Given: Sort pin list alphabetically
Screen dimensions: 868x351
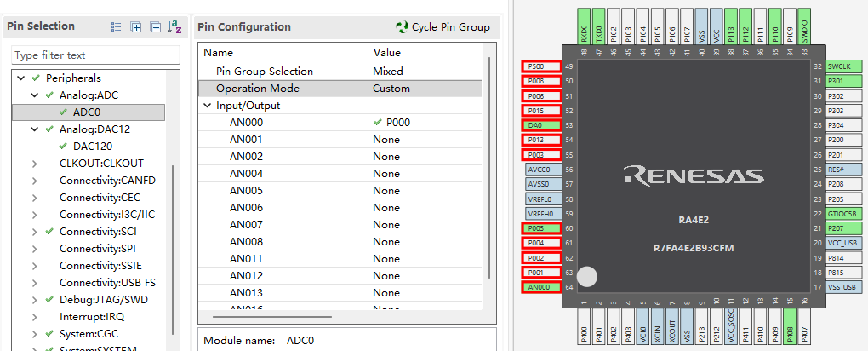Looking at the screenshot, I should (174, 27).
